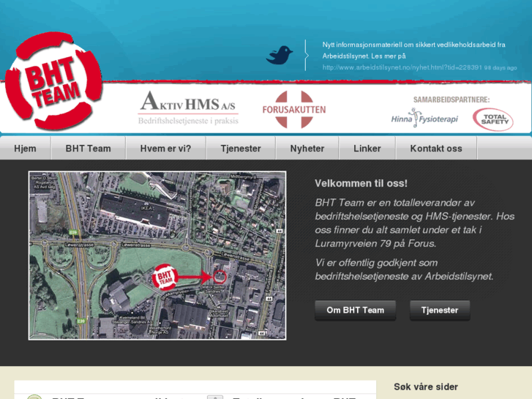Click the tweet text about Arbeidstilsynet
This screenshot has height=399, width=532.
413,51
